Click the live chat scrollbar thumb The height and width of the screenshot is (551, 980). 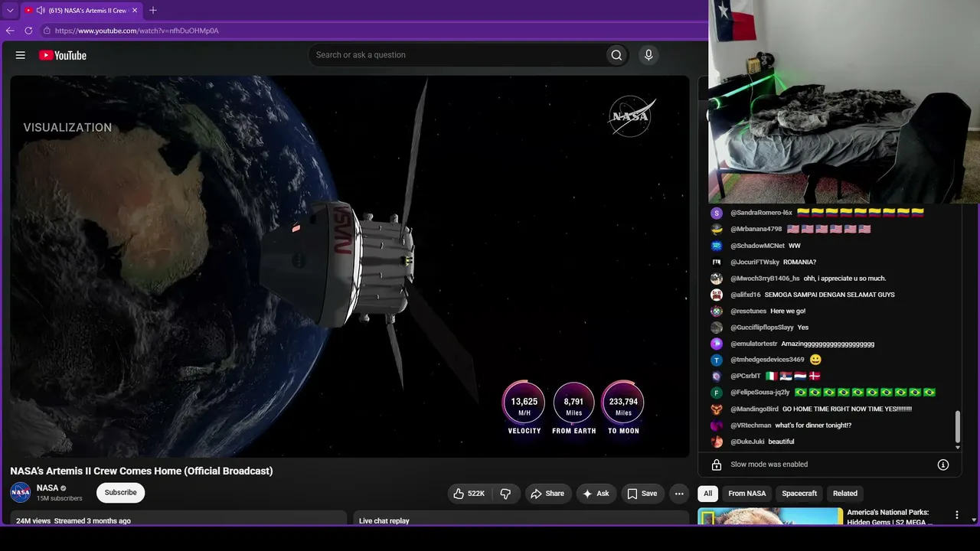click(x=957, y=426)
